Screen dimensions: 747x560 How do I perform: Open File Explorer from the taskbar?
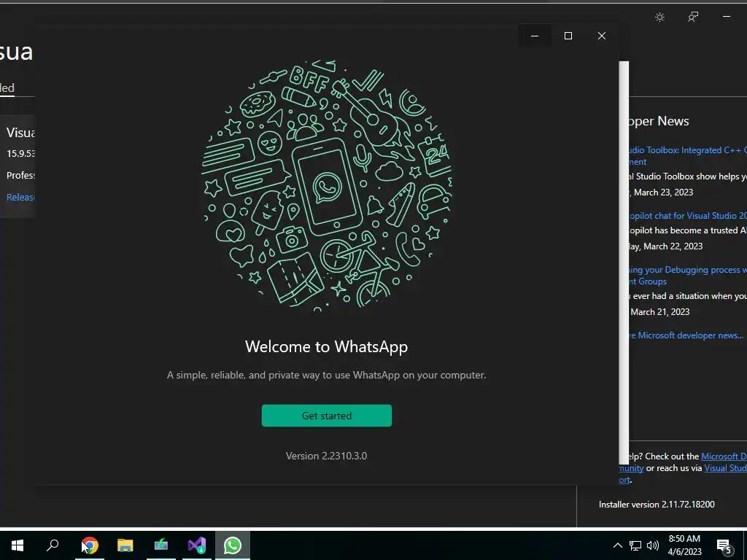[125, 545]
